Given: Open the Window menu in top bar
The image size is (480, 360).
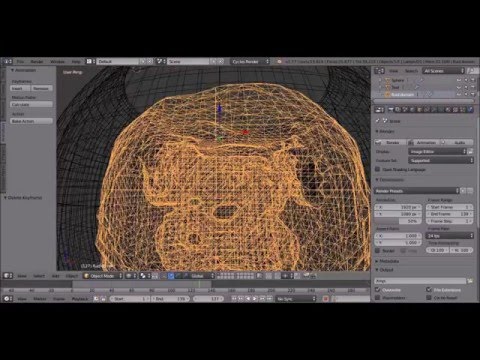Looking at the screenshot, I should coord(57,62).
